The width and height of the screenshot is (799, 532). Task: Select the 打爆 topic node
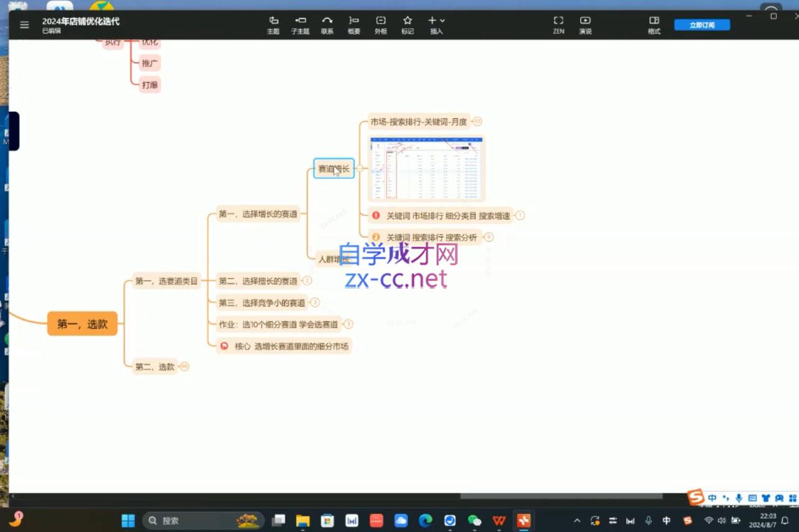coord(150,85)
